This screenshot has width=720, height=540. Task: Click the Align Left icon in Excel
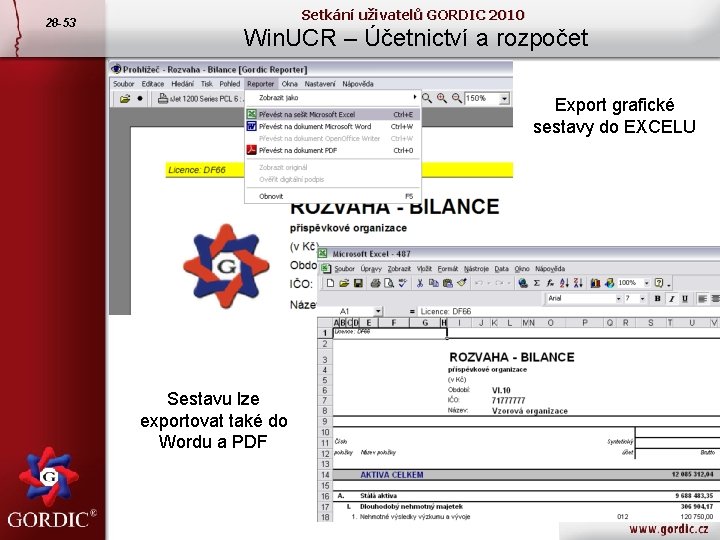point(702,298)
